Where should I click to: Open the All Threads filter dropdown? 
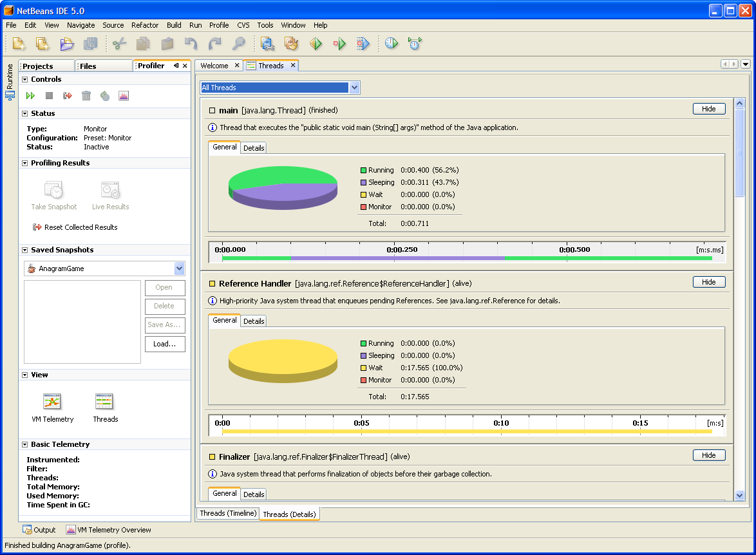(354, 88)
